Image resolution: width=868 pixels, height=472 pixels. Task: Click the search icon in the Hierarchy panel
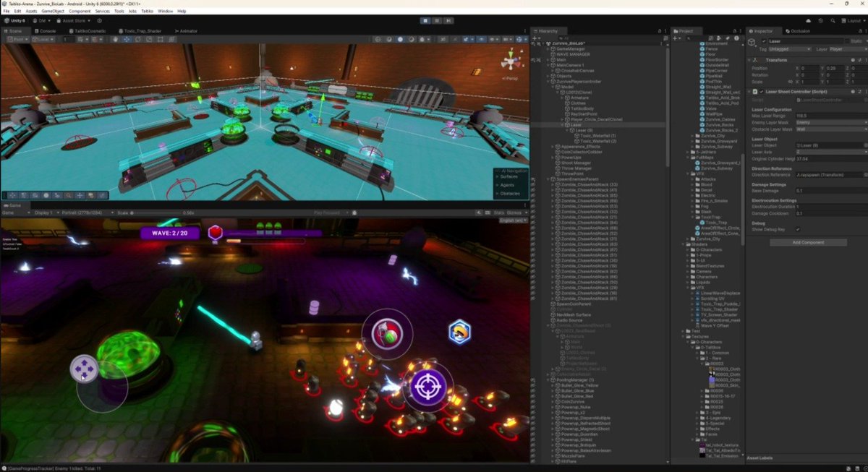(x=561, y=38)
